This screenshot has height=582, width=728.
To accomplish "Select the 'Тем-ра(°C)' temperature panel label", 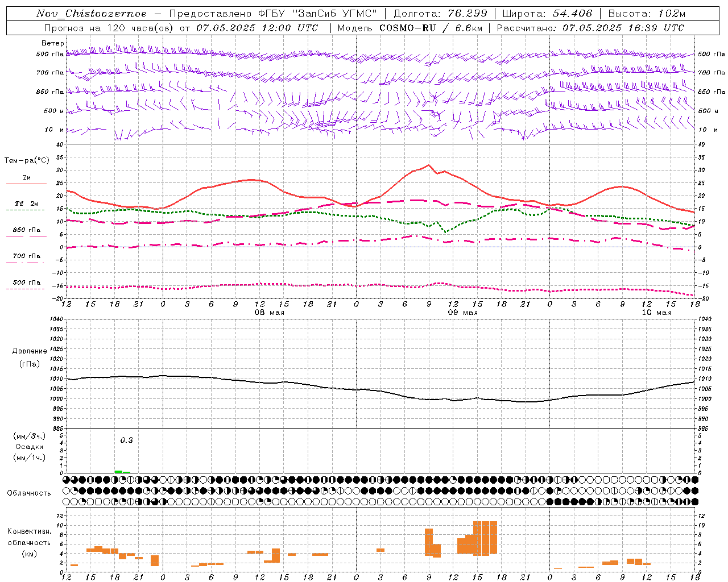I will [x=27, y=161].
